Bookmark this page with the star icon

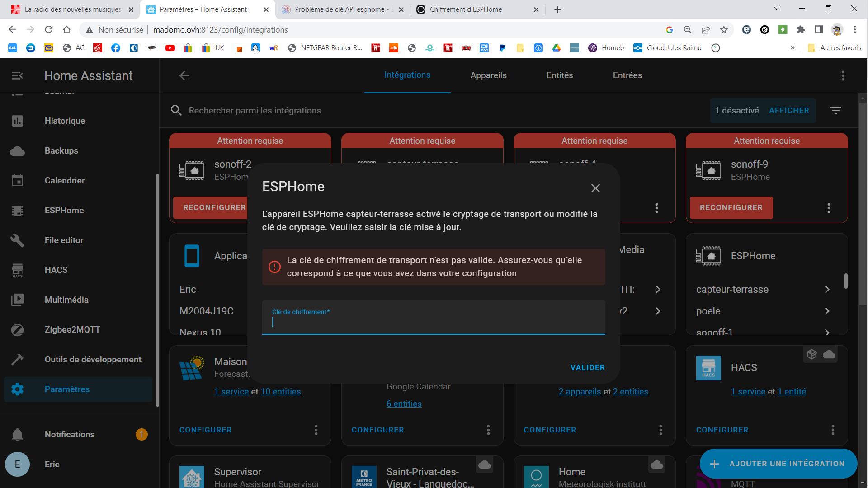point(724,30)
